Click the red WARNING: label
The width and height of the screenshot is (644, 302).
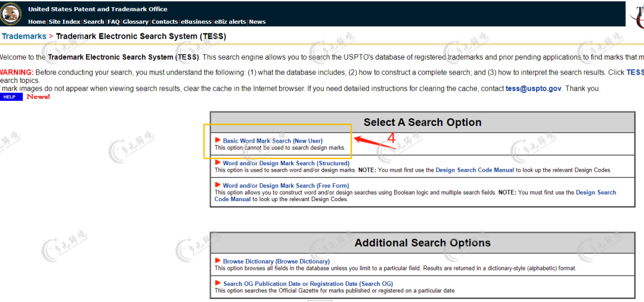click(x=17, y=72)
